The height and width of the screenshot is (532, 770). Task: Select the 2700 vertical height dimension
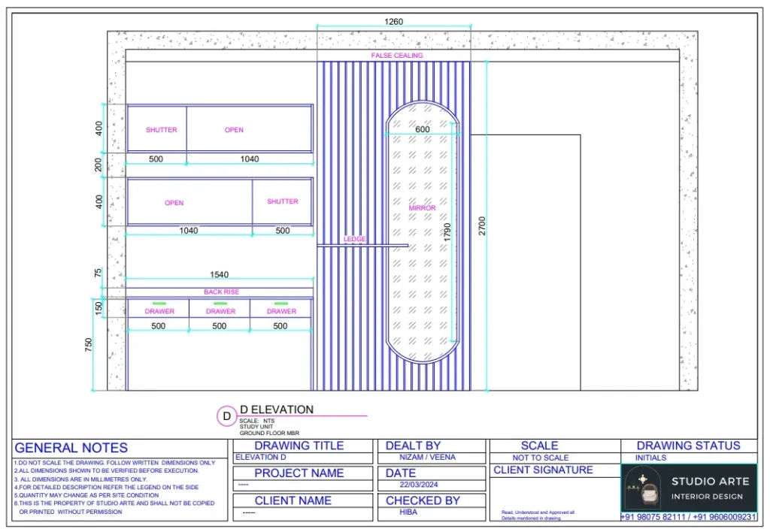(482, 226)
